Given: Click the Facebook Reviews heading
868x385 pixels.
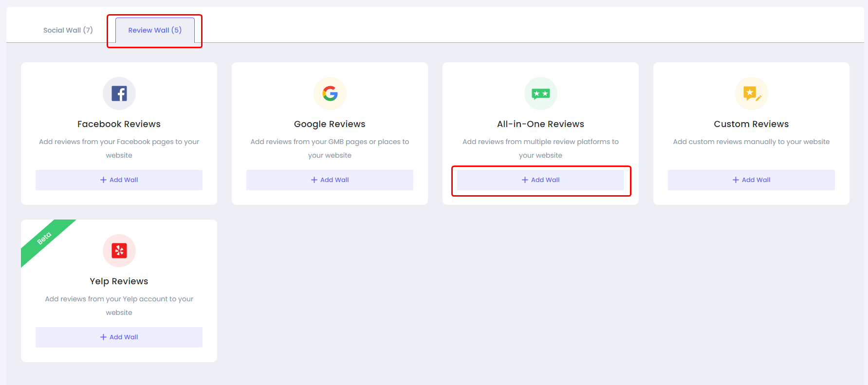Looking at the screenshot, I should tap(119, 124).
